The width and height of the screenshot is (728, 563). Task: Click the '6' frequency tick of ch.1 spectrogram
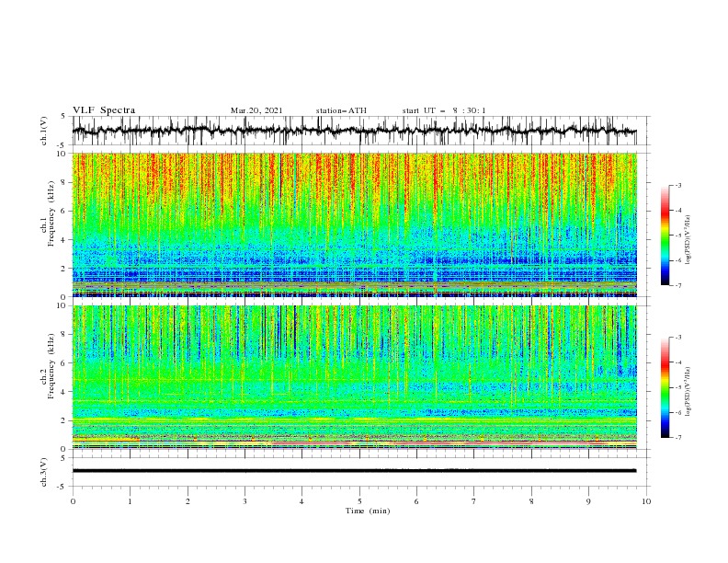[65, 211]
